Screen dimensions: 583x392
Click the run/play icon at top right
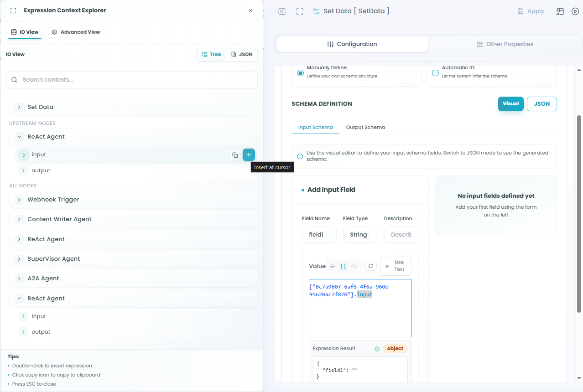[x=575, y=11]
